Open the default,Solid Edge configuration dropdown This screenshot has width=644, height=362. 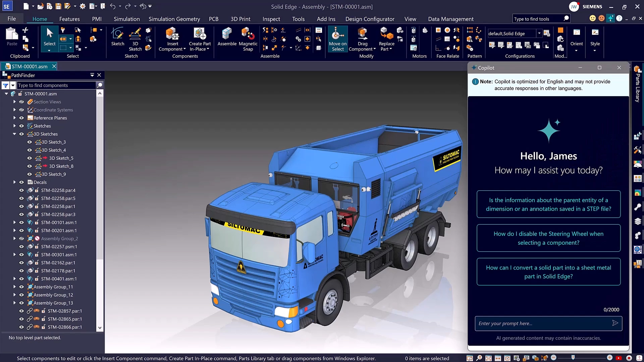click(539, 33)
